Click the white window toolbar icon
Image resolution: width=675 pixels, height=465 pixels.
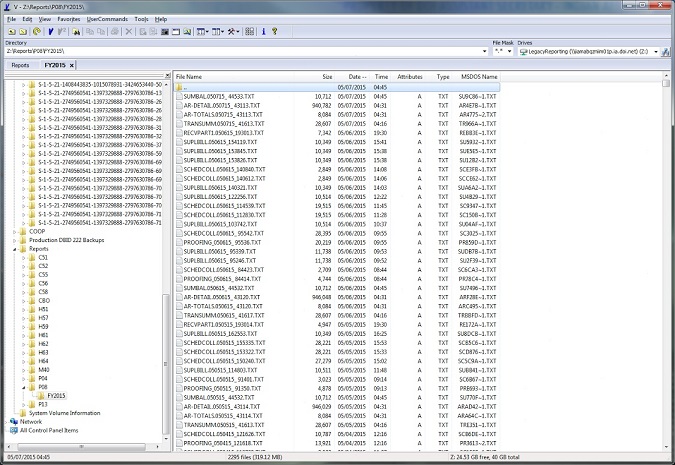pyautogui.click(x=176, y=31)
